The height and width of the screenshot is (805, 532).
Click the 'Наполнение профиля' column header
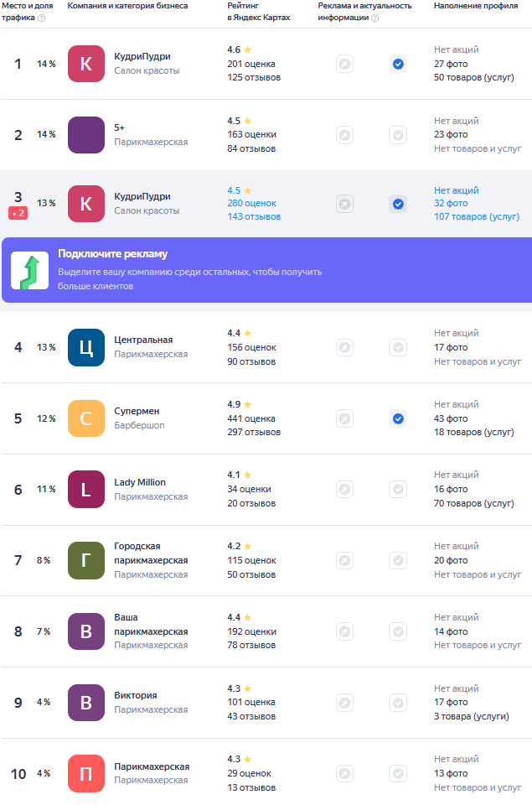476,6
